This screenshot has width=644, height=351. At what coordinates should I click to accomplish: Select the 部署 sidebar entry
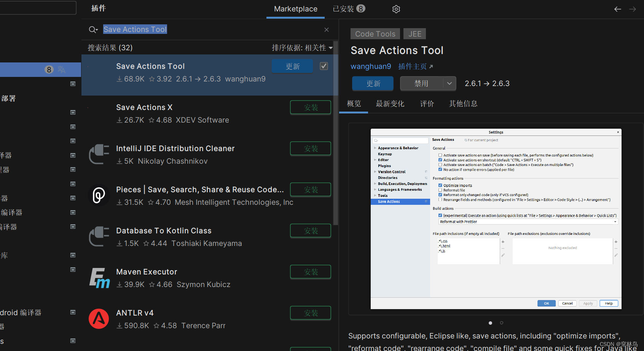click(8, 98)
